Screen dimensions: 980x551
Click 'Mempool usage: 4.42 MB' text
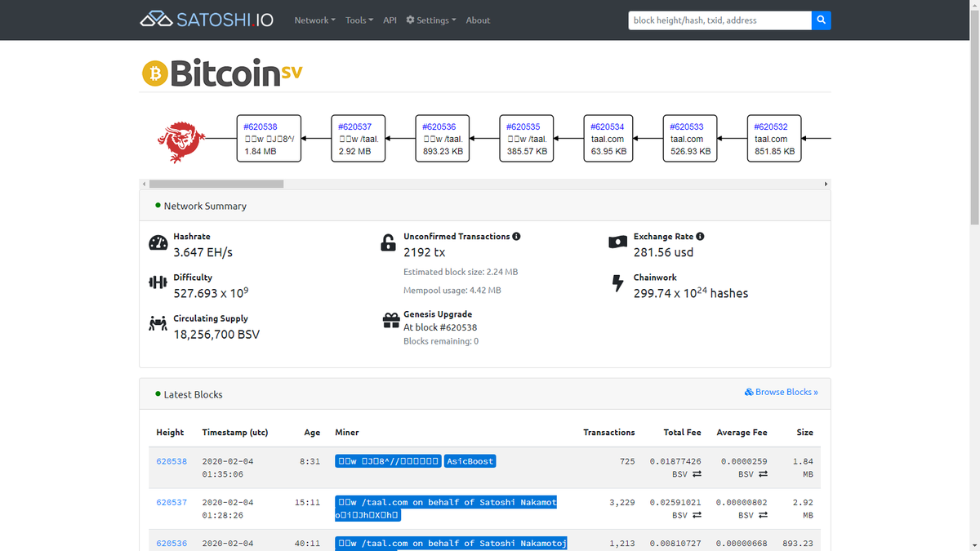[x=452, y=291]
